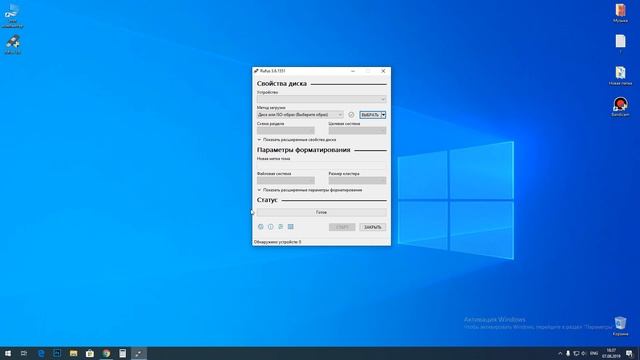640x360 pixels.
Task: Open the Схема раздела dropdown
Action: [x=286, y=130]
